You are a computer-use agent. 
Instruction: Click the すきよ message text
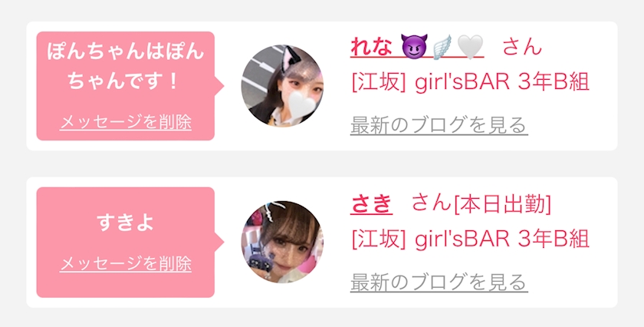[126, 223]
